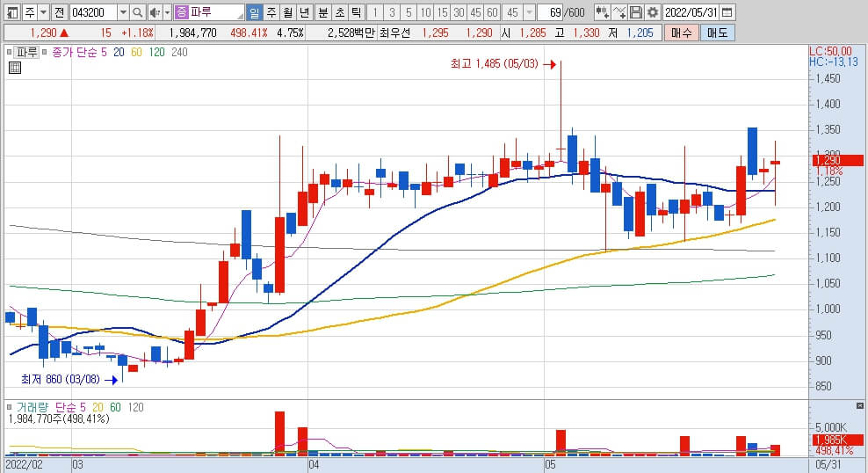Toggle the left side panel icon
Viewport: 868px width, 473px height.
[x=12, y=12]
